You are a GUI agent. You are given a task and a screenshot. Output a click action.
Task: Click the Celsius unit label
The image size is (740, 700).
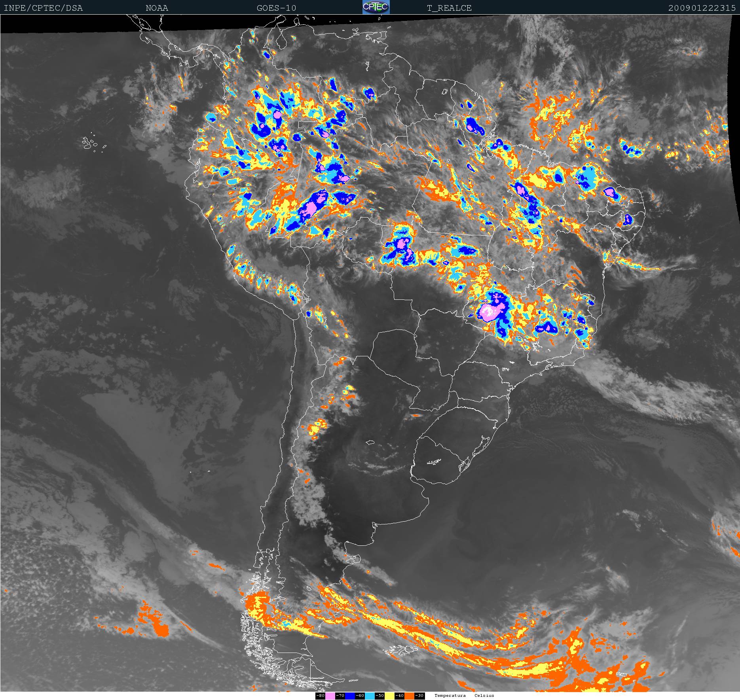[x=484, y=696]
